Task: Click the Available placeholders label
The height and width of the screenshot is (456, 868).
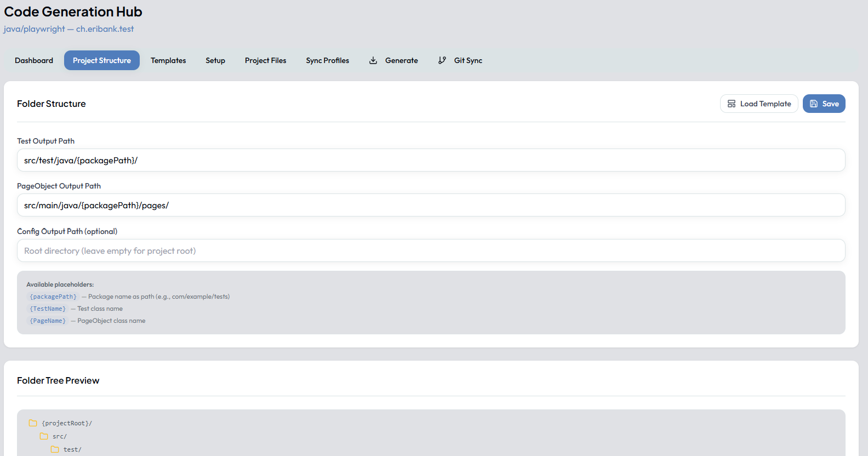Action: (60, 284)
